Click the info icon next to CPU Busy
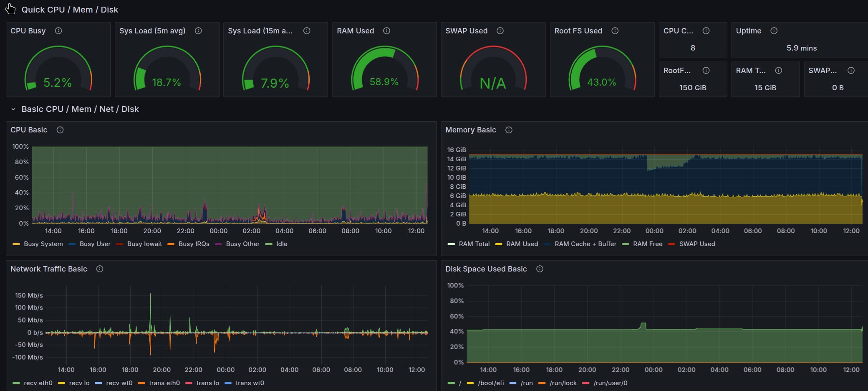 (x=58, y=31)
